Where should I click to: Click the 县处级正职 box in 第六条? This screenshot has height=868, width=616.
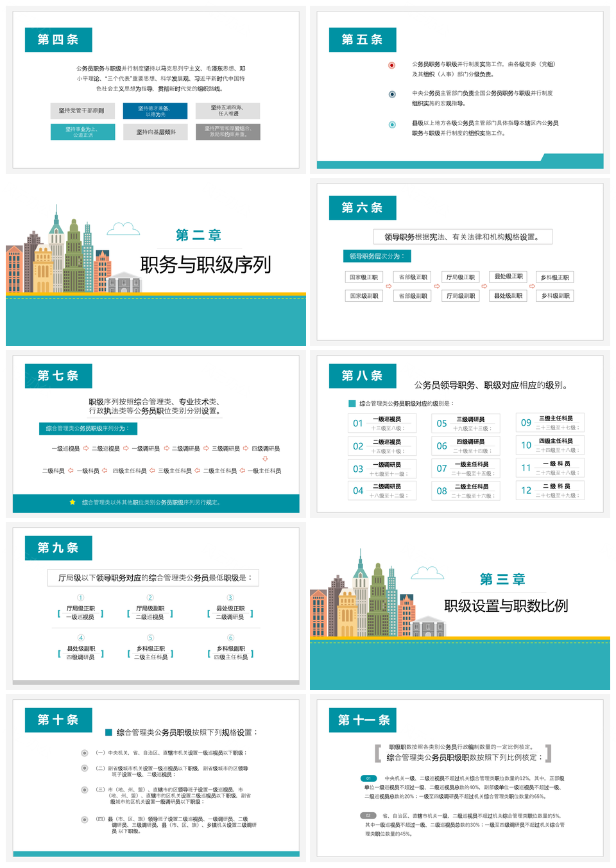508,277
